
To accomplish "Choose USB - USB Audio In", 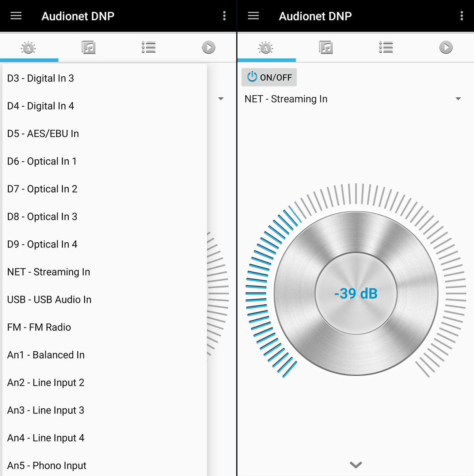I will coord(105,300).
